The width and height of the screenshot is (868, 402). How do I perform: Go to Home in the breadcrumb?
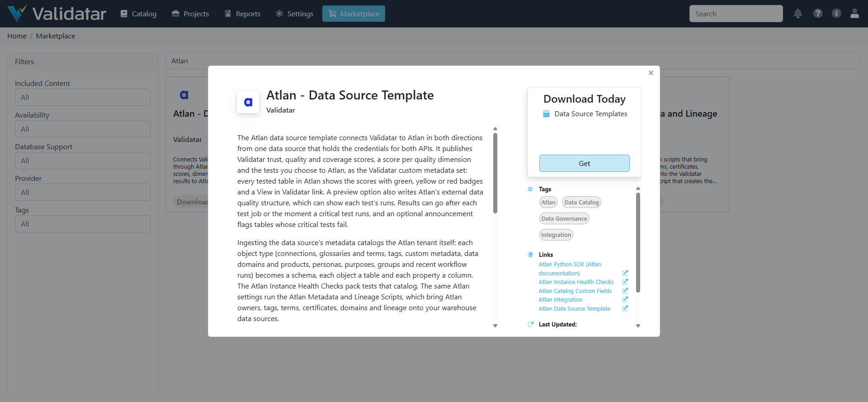[17, 36]
